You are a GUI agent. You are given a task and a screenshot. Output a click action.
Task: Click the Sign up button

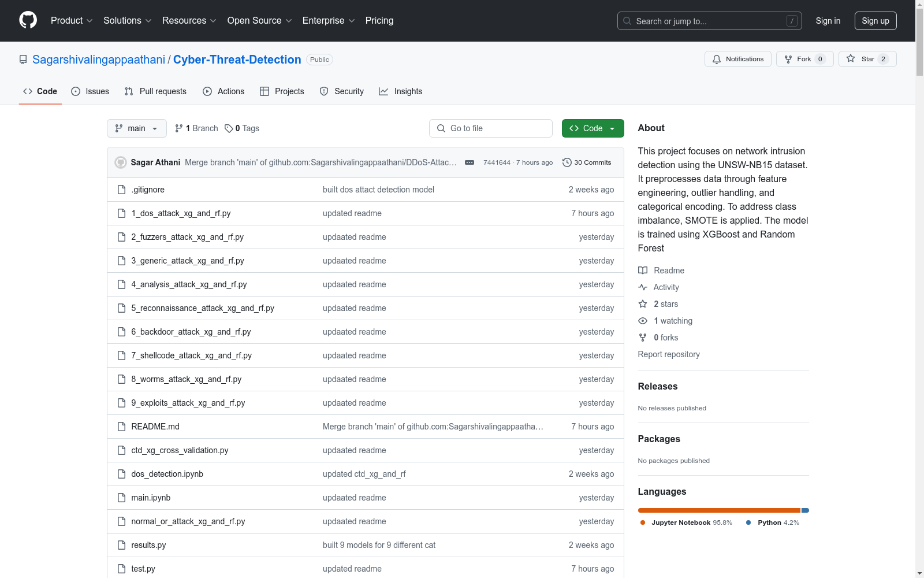click(875, 21)
